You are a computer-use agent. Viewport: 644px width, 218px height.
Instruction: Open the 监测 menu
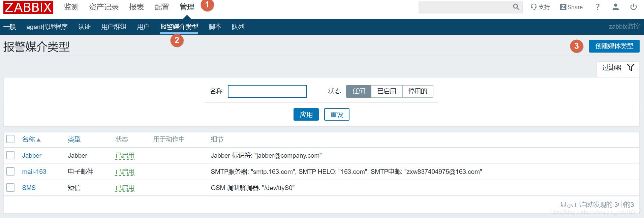[x=71, y=7]
